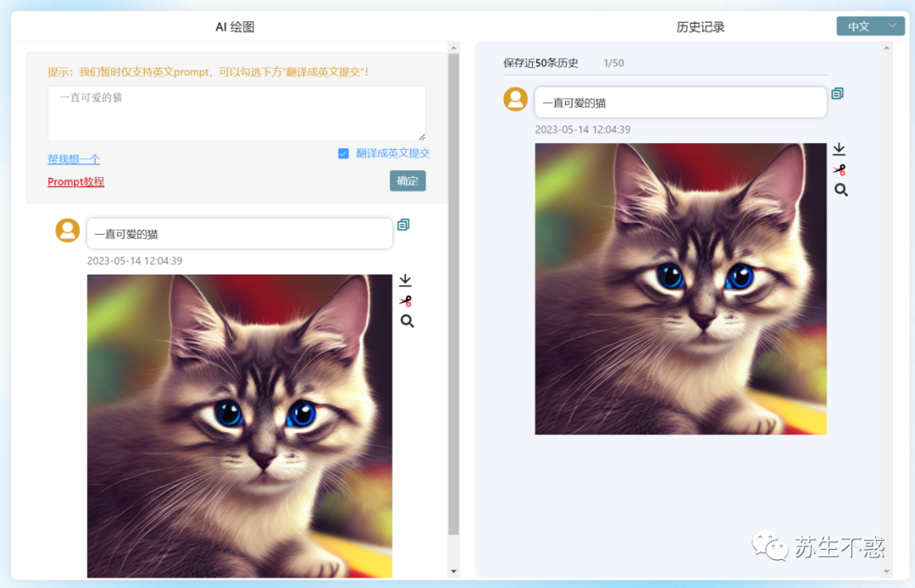Screen dimensions: 915x588
Task: Magnify cat image in 历史记录 panel
Action: point(841,190)
